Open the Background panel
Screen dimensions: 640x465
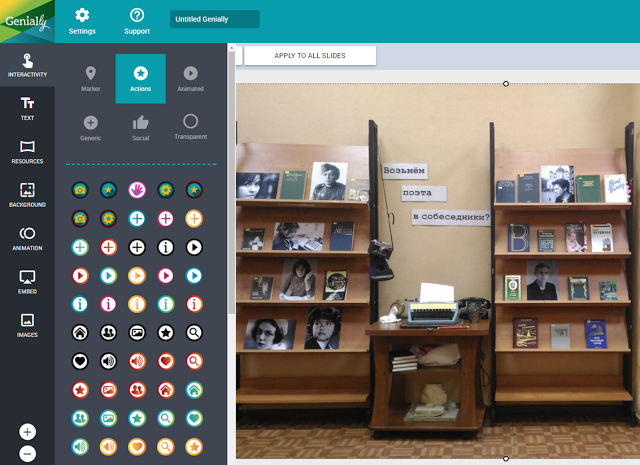tap(27, 194)
